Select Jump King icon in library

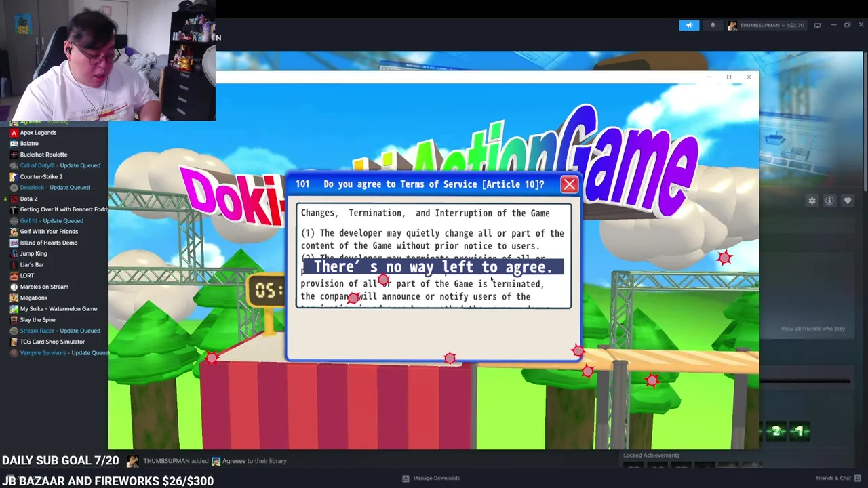click(14, 253)
